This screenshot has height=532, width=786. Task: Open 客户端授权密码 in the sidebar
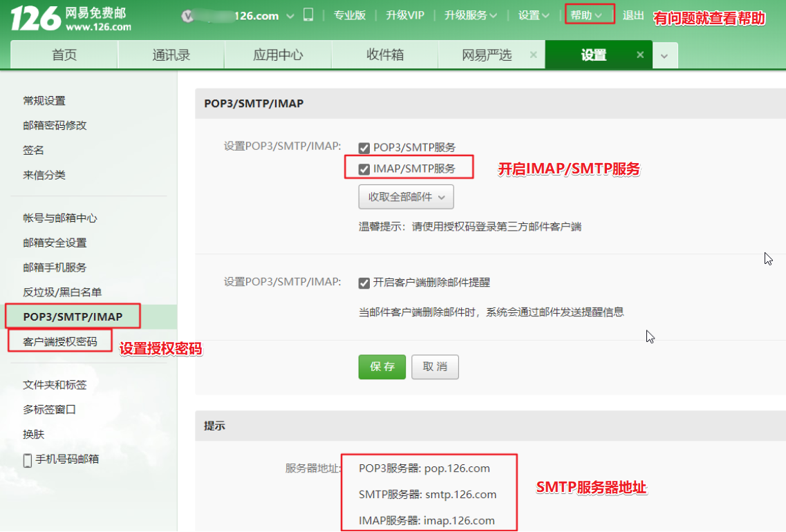60,341
